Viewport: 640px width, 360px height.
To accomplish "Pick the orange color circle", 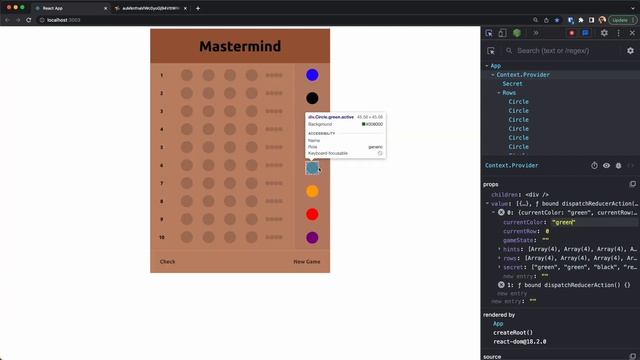I will [x=312, y=191].
